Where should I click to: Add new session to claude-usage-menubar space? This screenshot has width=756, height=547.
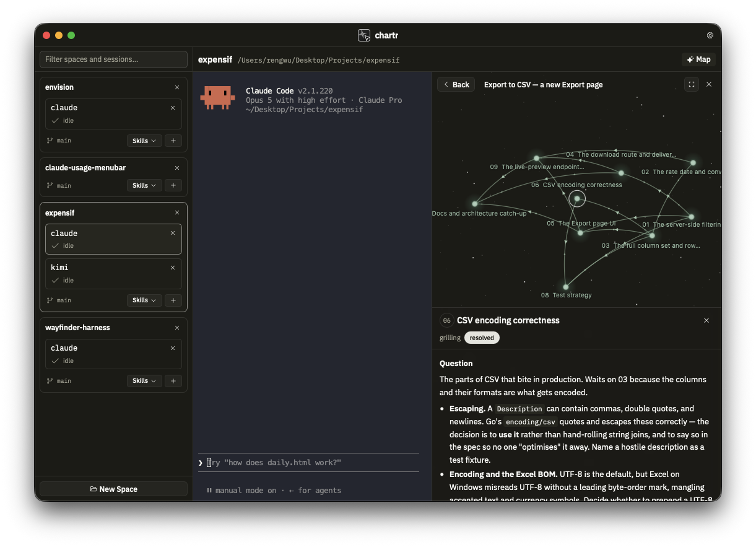(173, 185)
